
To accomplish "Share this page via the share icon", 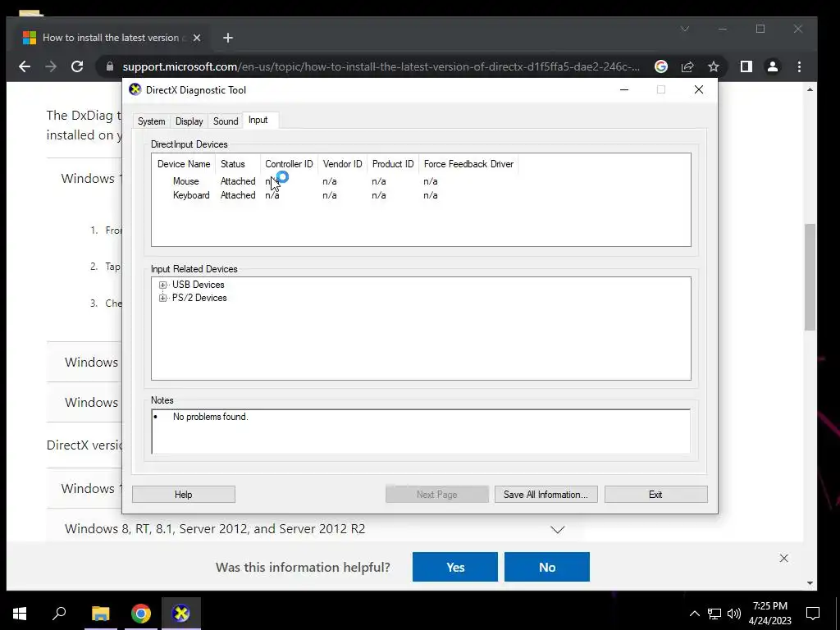I will point(687,66).
